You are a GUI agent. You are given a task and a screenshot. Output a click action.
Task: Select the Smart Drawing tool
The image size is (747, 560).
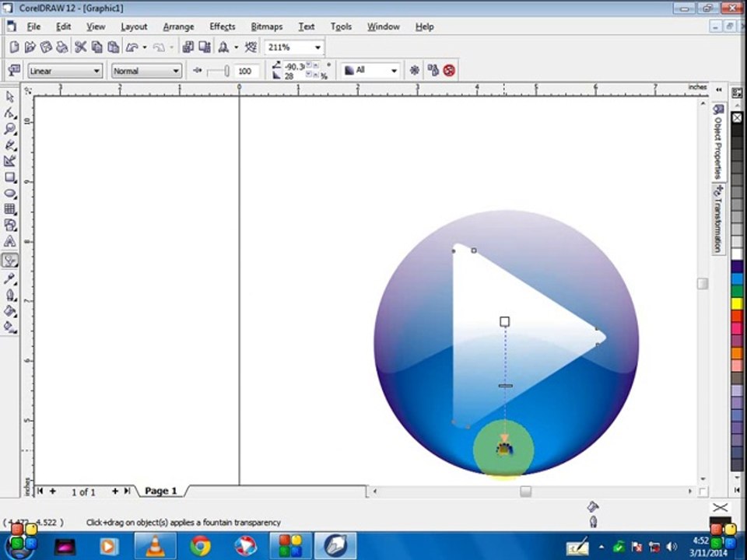tap(10, 162)
